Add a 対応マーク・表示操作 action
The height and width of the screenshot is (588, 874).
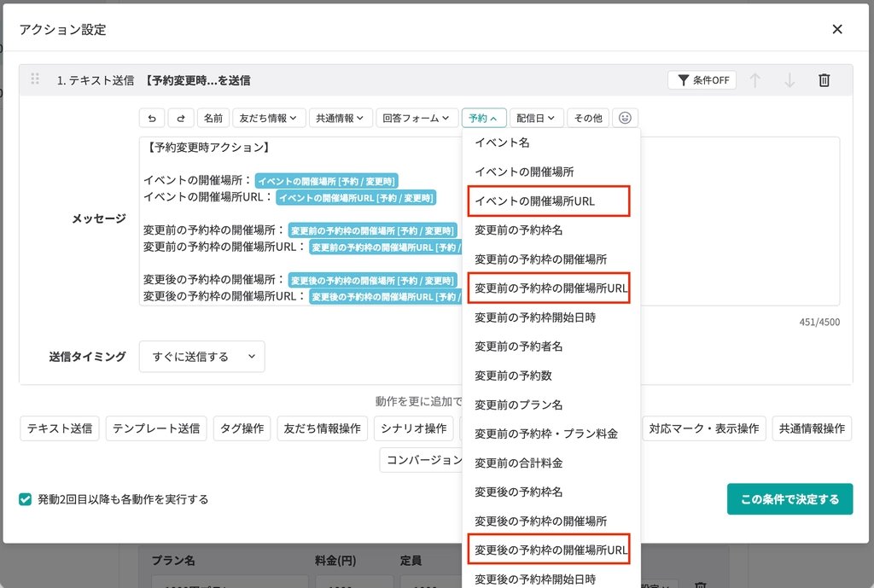[704, 428]
